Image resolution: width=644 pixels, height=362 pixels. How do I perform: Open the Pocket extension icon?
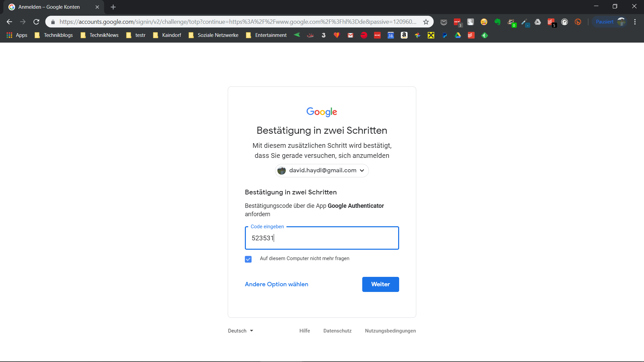(x=444, y=22)
